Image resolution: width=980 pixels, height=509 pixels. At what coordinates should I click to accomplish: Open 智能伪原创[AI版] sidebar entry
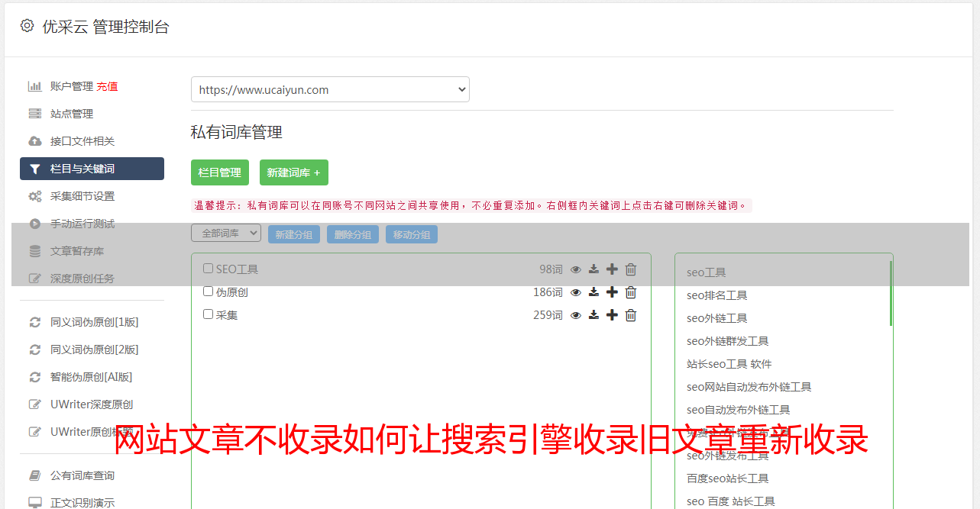pyautogui.click(x=92, y=377)
